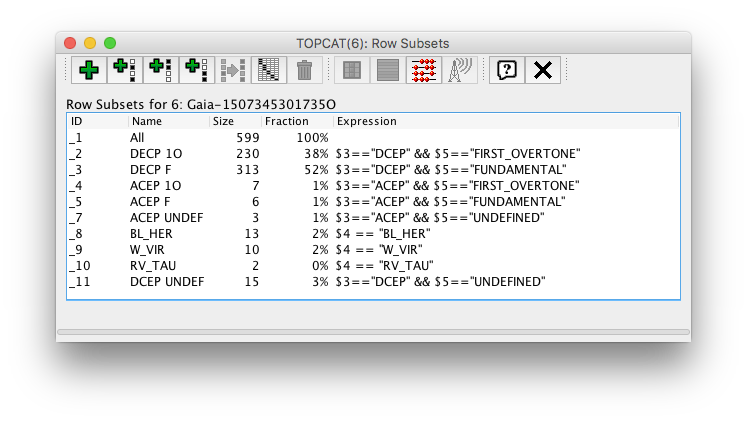The width and height of the screenshot is (747, 422).
Task: Click ID cell _7
Action: pos(76,218)
